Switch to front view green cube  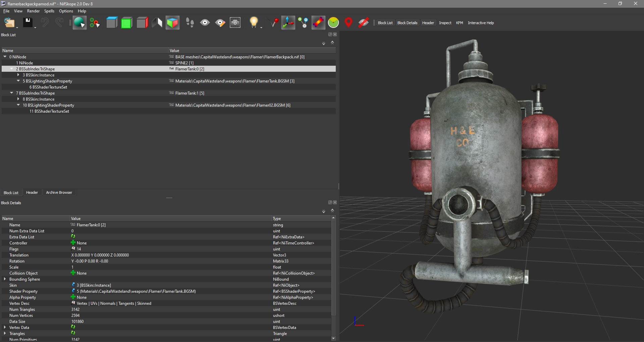[x=126, y=23]
